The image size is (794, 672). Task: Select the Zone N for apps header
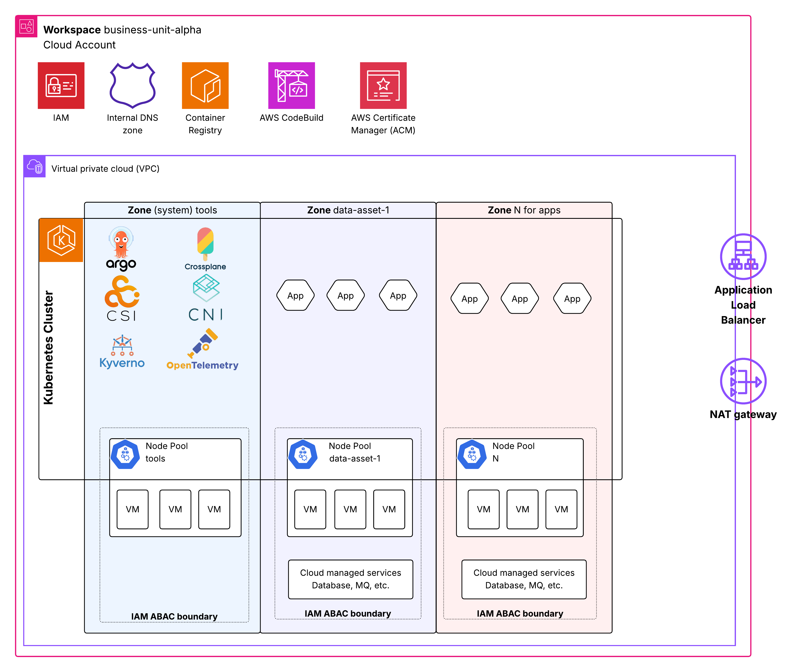click(524, 210)
